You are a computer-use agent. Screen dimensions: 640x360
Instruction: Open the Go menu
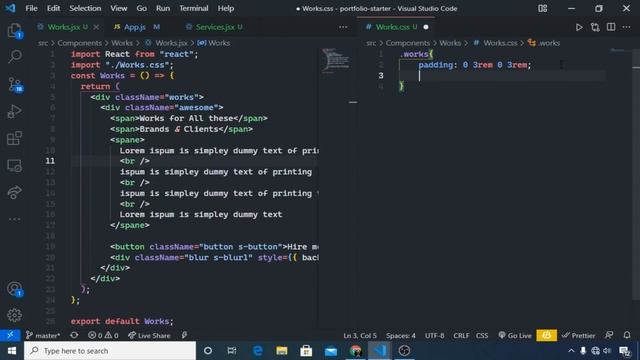pos(142,8)
